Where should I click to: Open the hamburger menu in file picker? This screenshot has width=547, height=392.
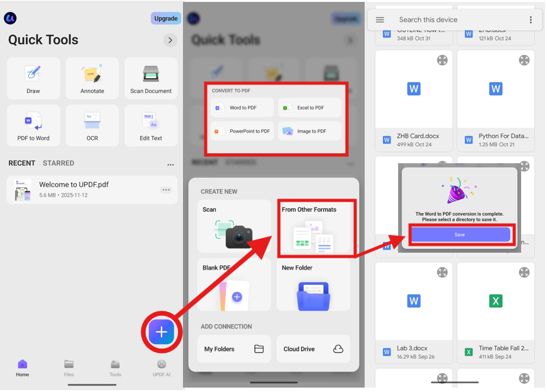[x=380, y=20]
